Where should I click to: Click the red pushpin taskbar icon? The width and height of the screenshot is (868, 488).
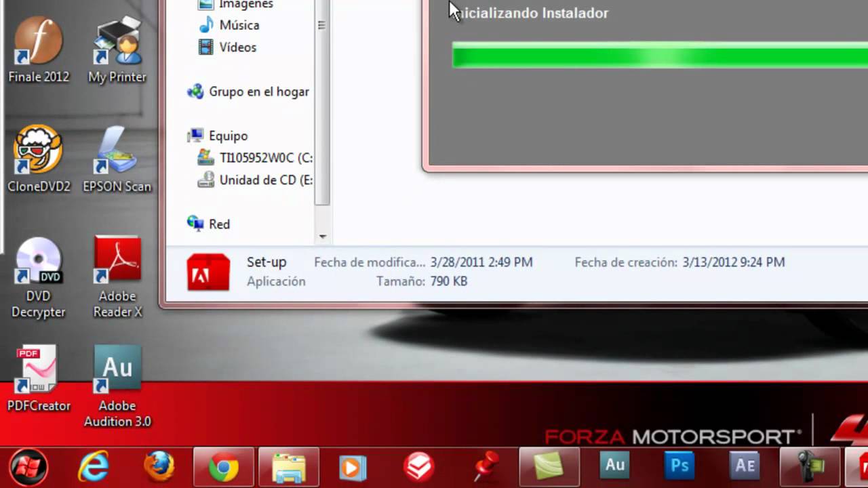click(485, 467)
